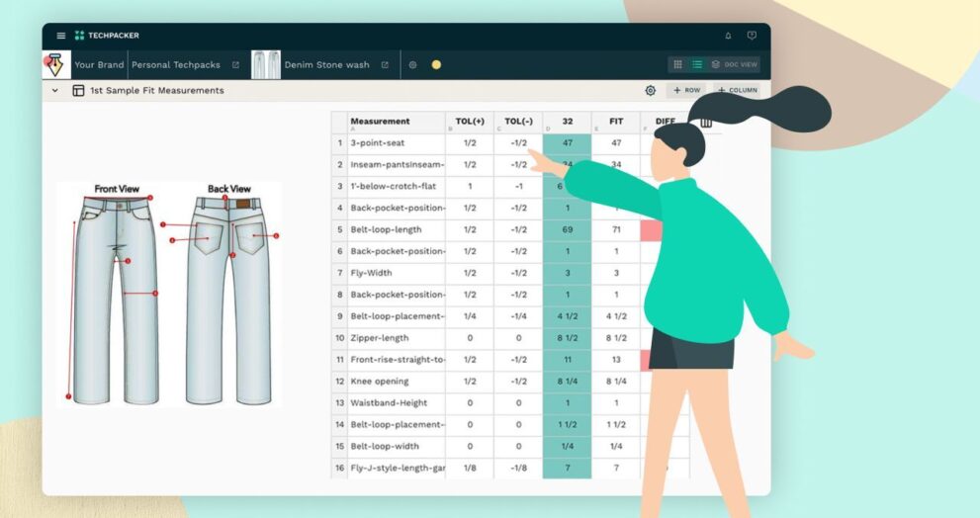Open Personal Techpacks external link icon

tap(235, 65)
